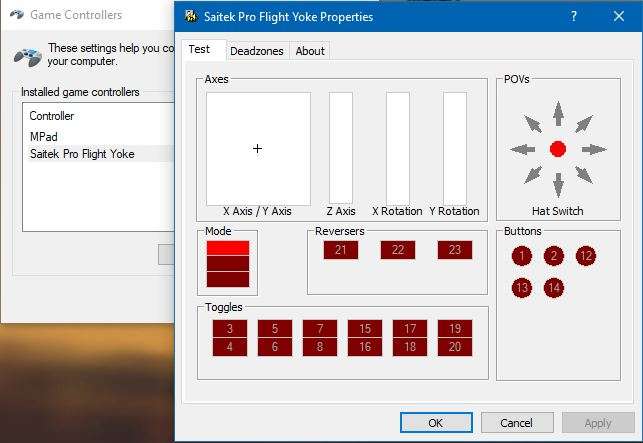Screen dimensions: 643x443
Task: Click toggle indicator 18
Action: point(410,347)
